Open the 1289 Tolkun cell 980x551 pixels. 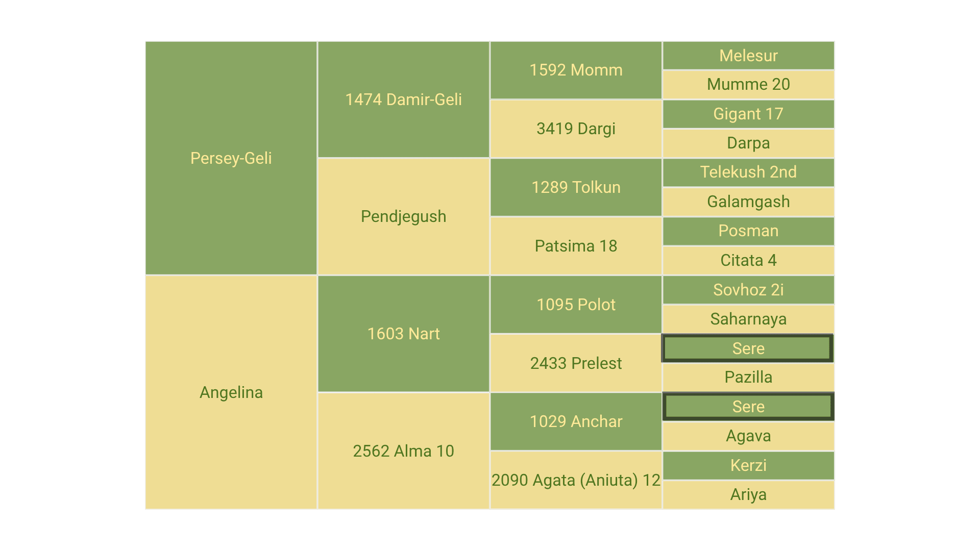pyautogui.click(x=576, y=187)
